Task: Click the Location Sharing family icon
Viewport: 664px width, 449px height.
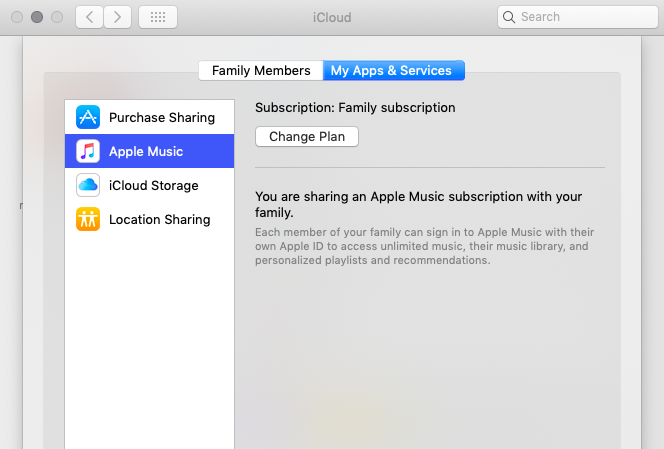Action: click(88, 219)
